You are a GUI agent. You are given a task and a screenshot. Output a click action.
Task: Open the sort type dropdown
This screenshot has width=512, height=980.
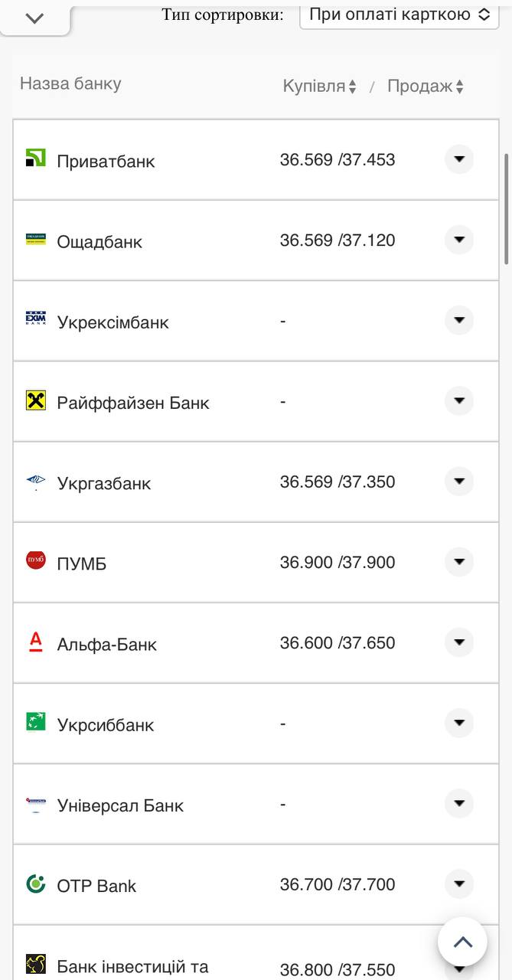click(399, 15)
